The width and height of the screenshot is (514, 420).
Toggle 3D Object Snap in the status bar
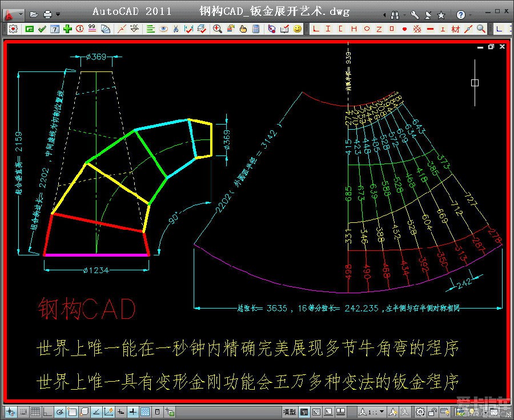(85, 412)
